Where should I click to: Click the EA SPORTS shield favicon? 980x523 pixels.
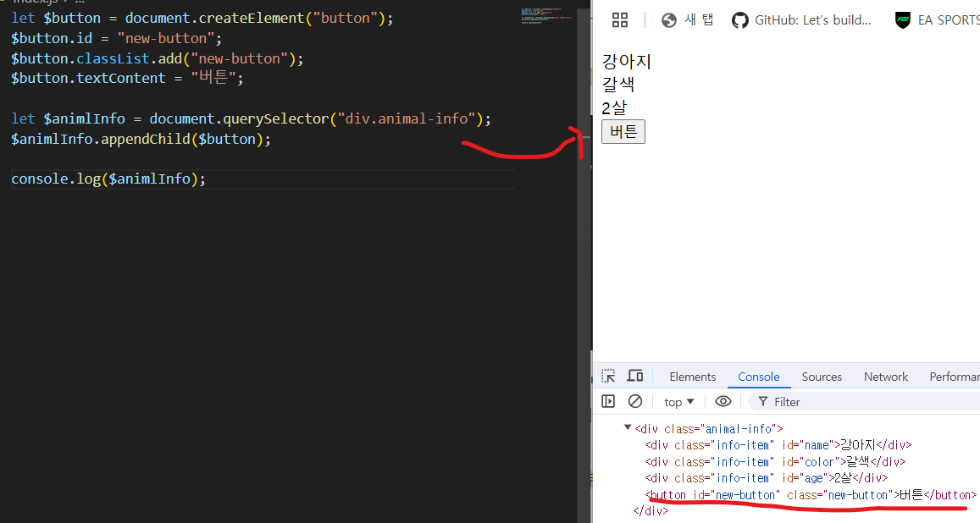(903, 20)
